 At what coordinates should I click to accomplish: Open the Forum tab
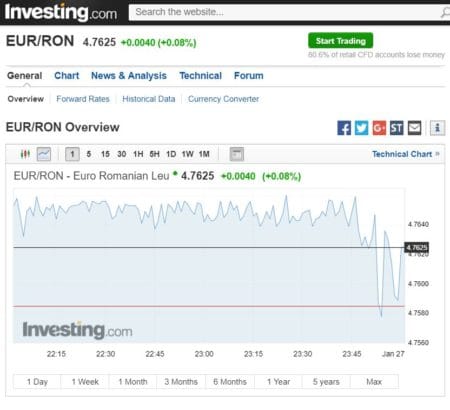(x=249, y=76)
